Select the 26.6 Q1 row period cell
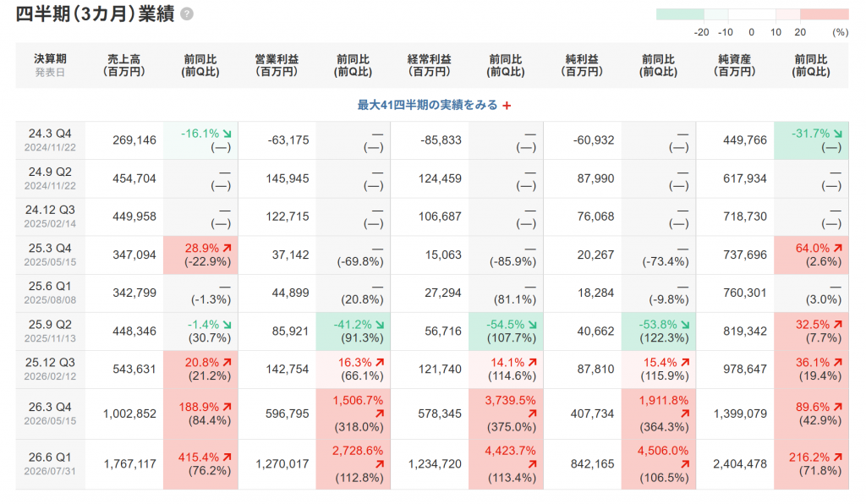This screenshot has width=866, height=504. (x=50, y=463)
